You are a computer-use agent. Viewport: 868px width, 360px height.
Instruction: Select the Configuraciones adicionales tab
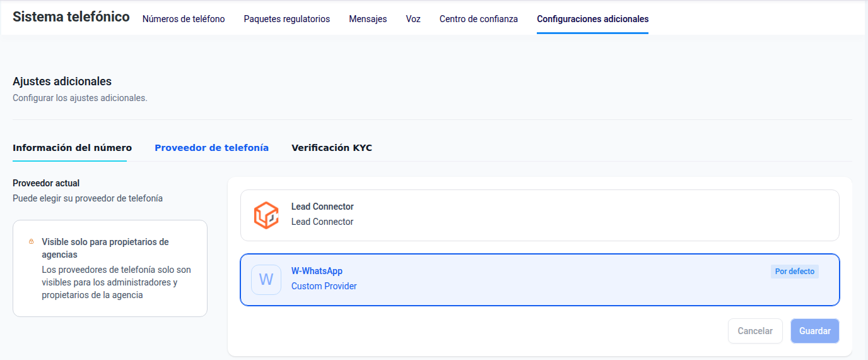click(x=593, y=19)
